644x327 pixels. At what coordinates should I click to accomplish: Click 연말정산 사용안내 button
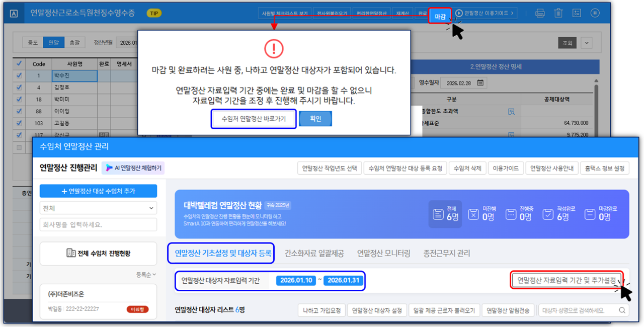pyautogui.click(x=552, y=168)
